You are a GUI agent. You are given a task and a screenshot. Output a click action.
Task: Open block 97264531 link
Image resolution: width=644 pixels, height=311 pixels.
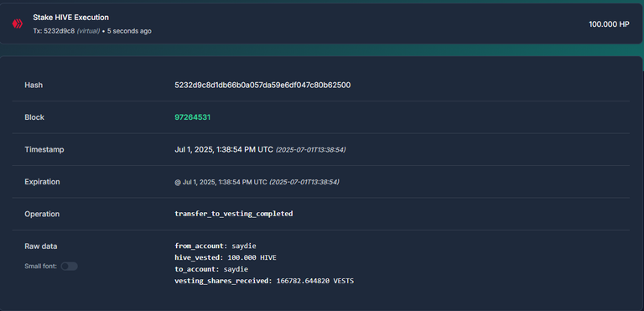coord(193,117)
